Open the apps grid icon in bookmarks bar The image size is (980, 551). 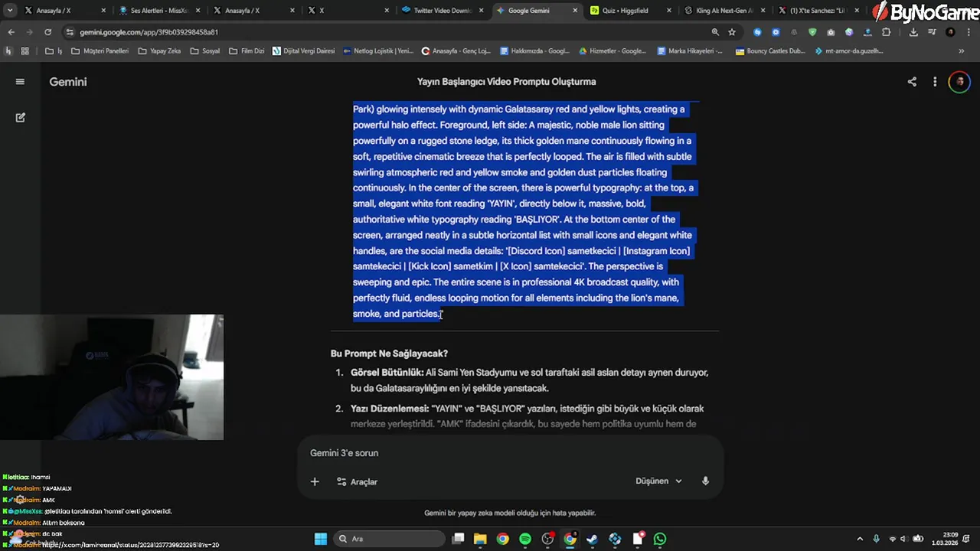[x=24, y=51]
